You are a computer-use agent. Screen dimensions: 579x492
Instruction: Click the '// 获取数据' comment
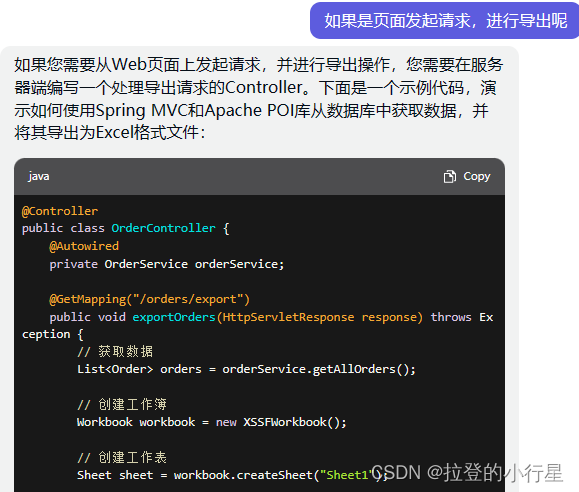pos(115,351)
